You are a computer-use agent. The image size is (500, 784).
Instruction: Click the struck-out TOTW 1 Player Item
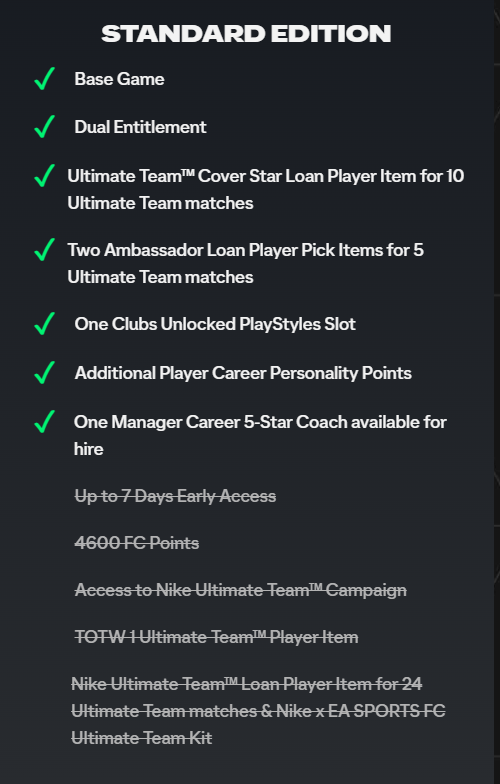click(x=216, y=637)
